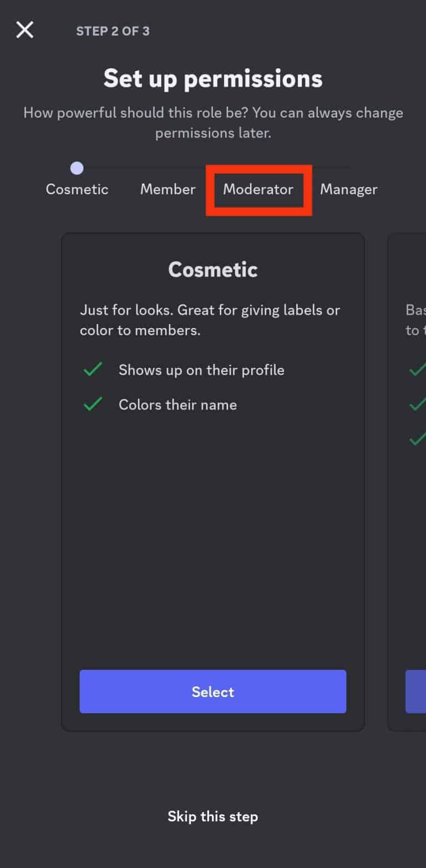Click the green checkmark beside Shows up on their profile

[93, 369]
